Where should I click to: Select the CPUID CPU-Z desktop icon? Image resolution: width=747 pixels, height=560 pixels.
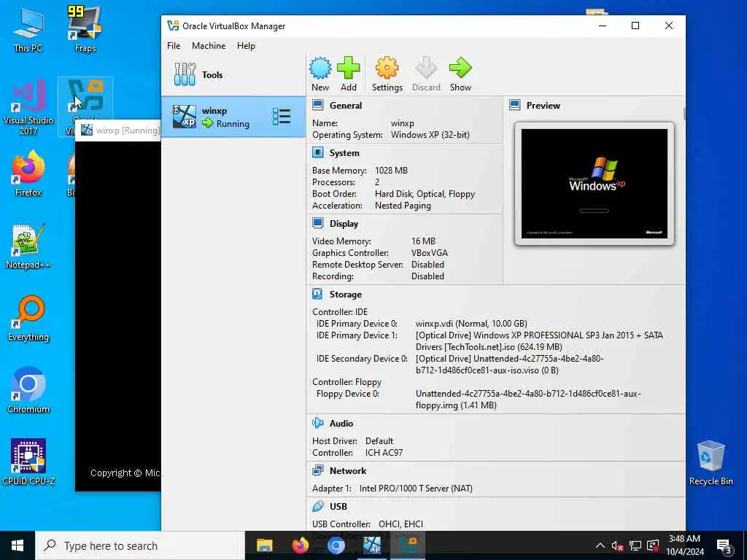coord(28,462)
